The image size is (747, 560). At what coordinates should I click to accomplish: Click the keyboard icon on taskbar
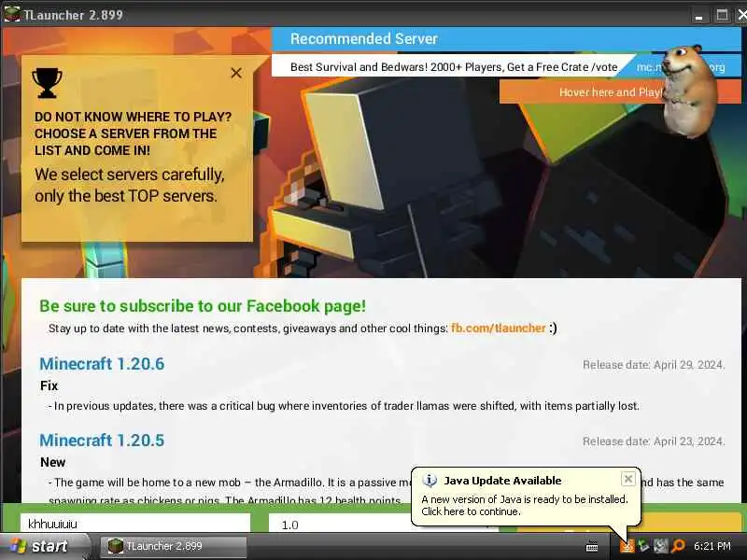592,547
